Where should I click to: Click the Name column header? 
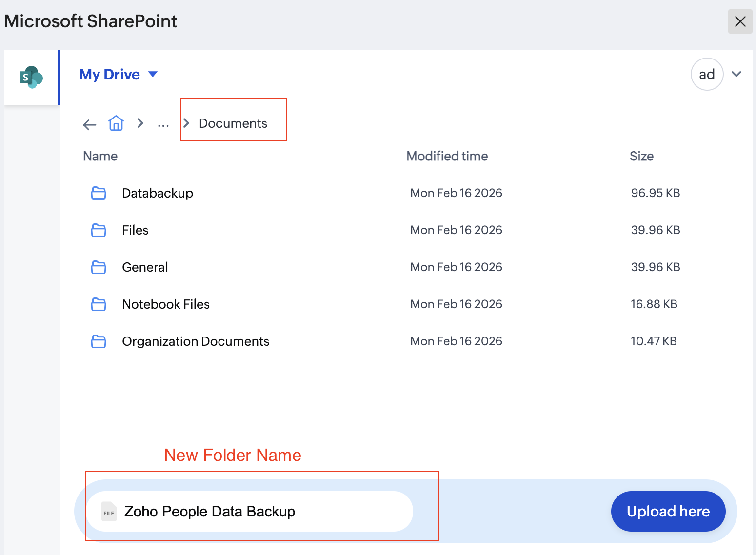(100, 156)
